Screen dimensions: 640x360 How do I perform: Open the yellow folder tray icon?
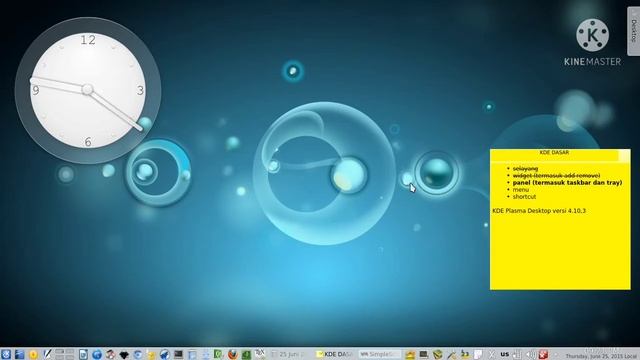(x=410, y=355)
